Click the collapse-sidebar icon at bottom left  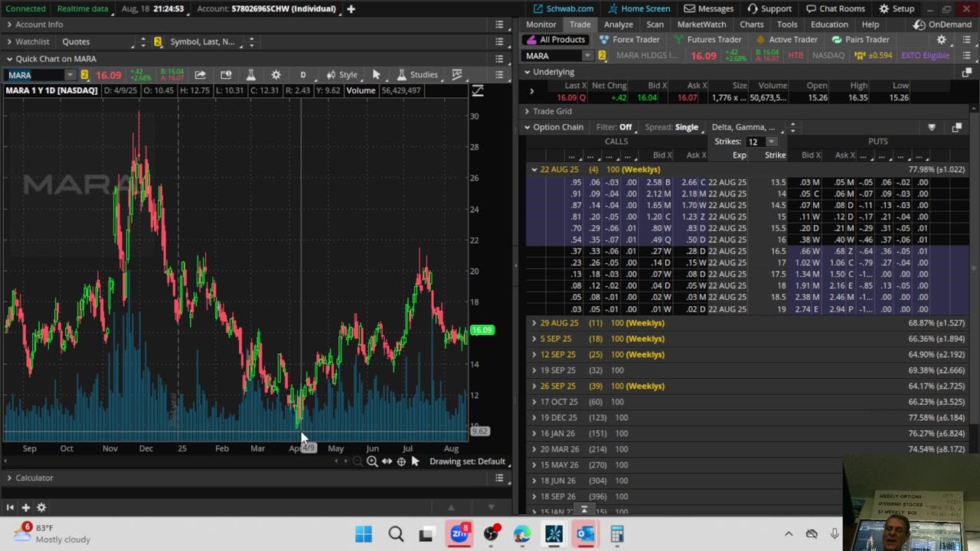[10, 507]
